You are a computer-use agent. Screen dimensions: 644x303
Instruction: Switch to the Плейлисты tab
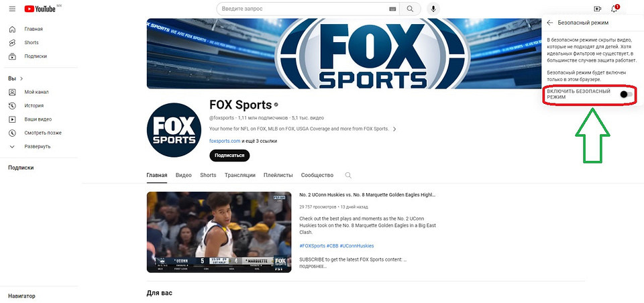click(x=278, y=175)
